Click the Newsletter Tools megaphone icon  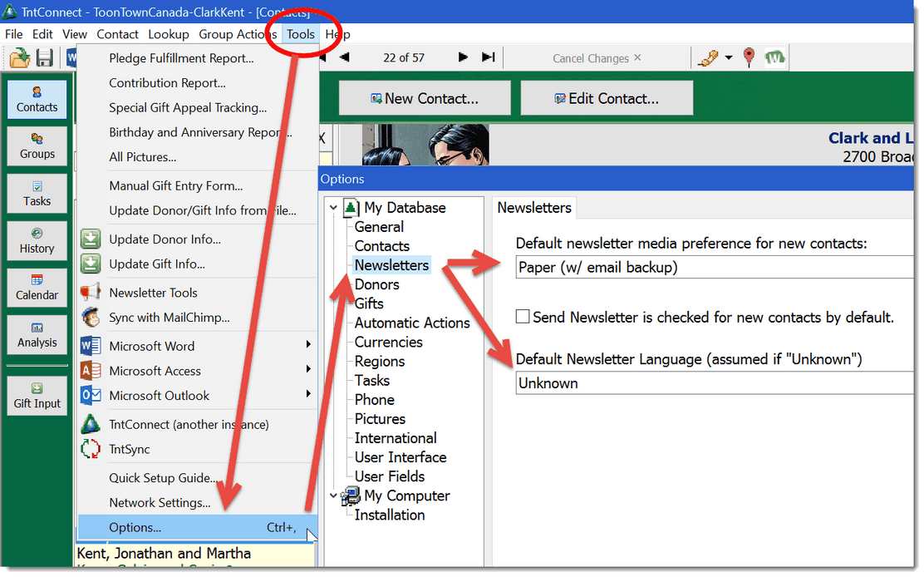(x=91, y=293)
